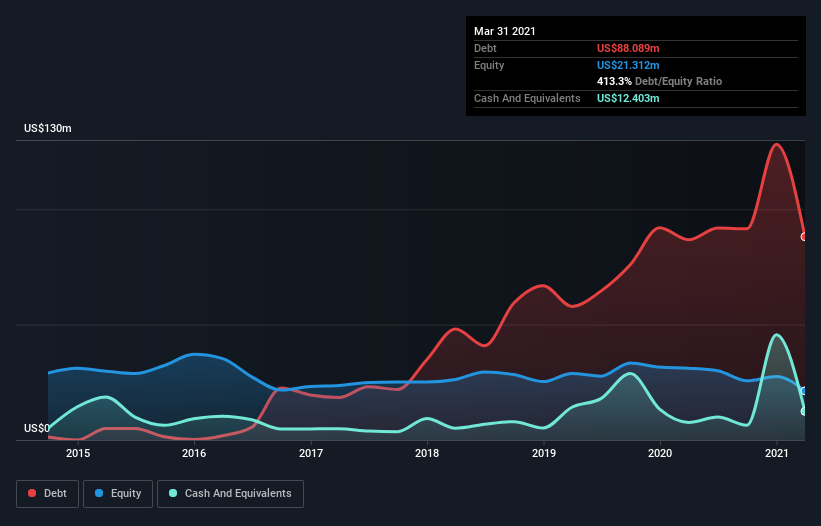Click the Debt label in the tooltip
Image resolution: width=821 pixels, height=526 pixels.
tap(485, 48)
